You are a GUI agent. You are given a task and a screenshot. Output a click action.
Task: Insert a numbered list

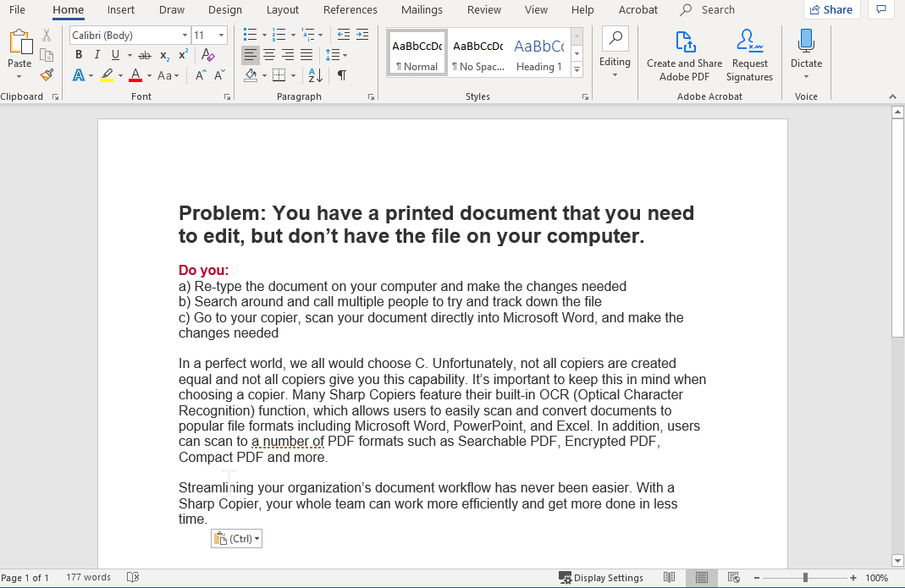[279, 36]
